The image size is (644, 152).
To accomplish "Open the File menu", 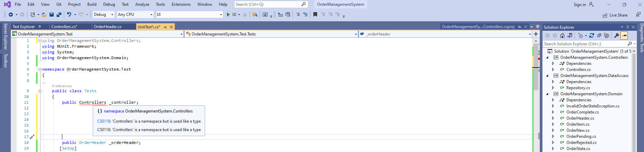I will [18, 4].
